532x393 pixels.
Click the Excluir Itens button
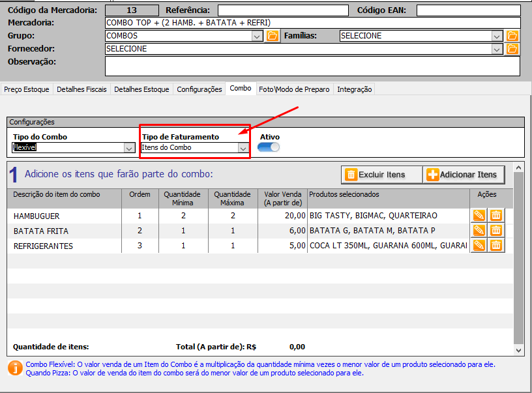coord(381,175)
